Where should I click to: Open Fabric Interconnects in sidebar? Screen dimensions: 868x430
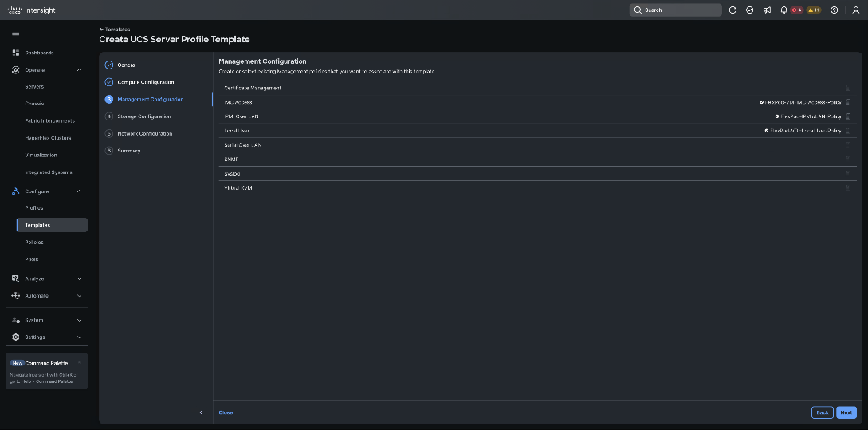point(50,120)
